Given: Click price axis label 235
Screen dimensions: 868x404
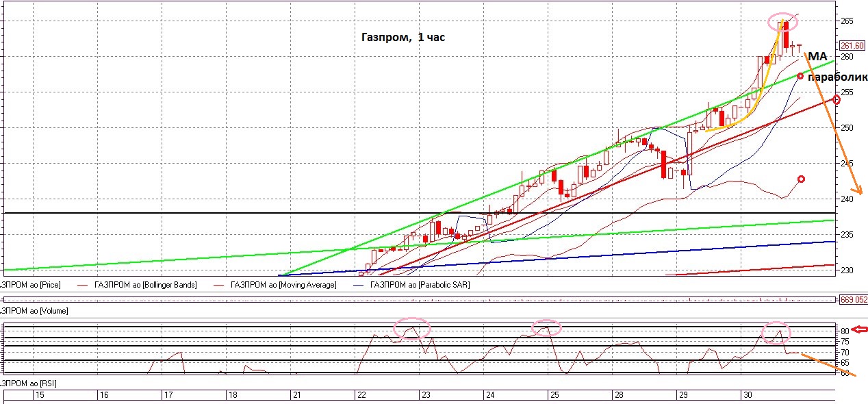Looking at the screenshot, I should pyautogui.click(x=846, y=235).
